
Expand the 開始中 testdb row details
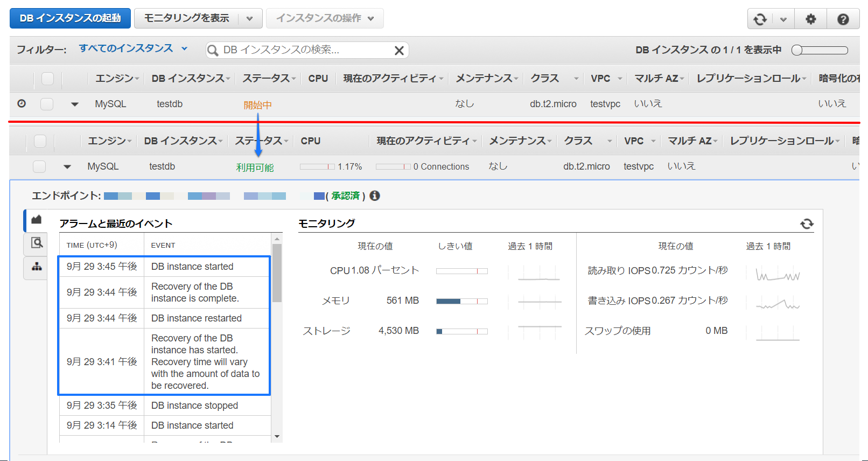(x=75, y=104)
